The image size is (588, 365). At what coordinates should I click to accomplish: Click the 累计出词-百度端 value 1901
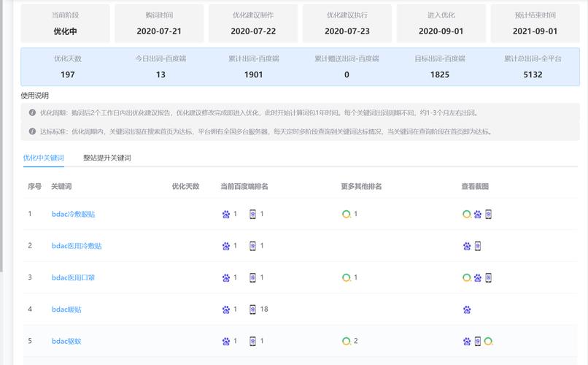click(254, 74)
